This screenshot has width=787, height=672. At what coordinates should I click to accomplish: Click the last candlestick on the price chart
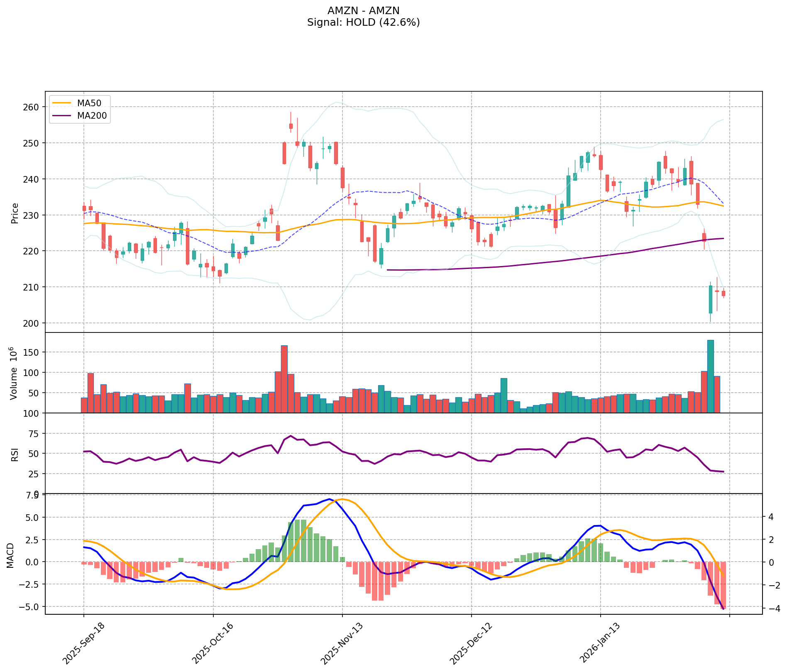pyautogui.click(x=723, y=293)
